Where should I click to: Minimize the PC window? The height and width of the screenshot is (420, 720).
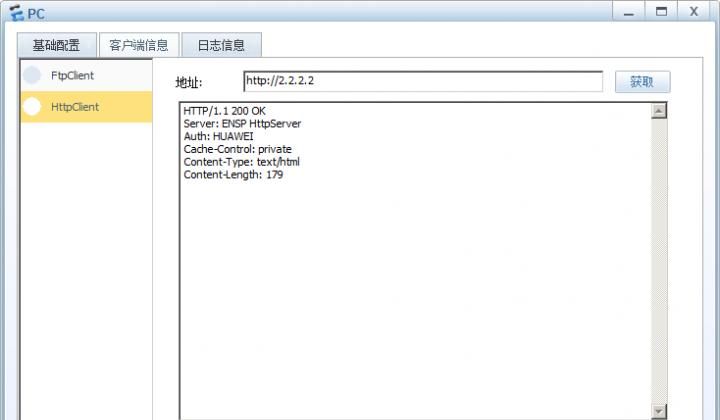click(x=627, y=10)
